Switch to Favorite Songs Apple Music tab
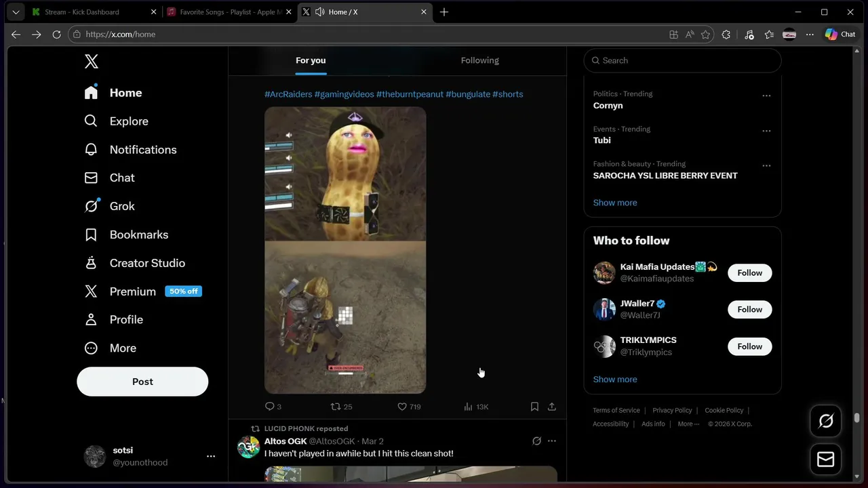The width and height of the screenshot is (868, 488). click(228, 12)
